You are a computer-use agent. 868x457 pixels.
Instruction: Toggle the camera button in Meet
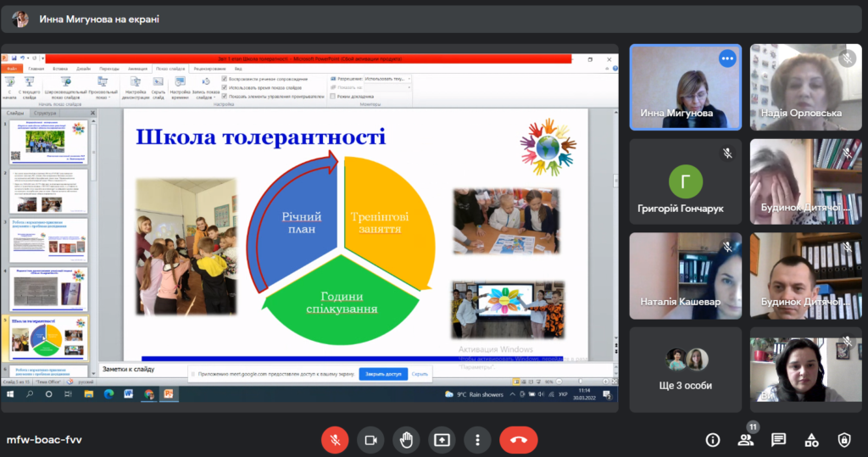click(x=370, y=440)
